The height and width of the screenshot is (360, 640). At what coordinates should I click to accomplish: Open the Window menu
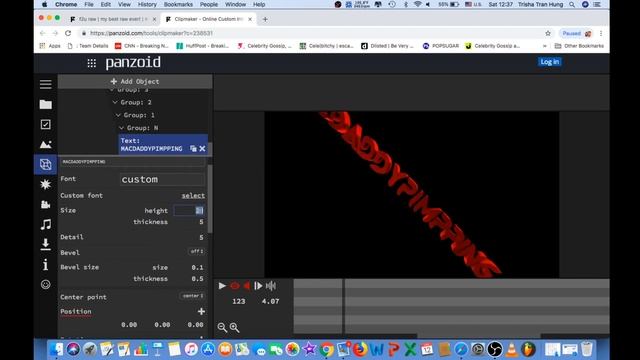point(236,4)
